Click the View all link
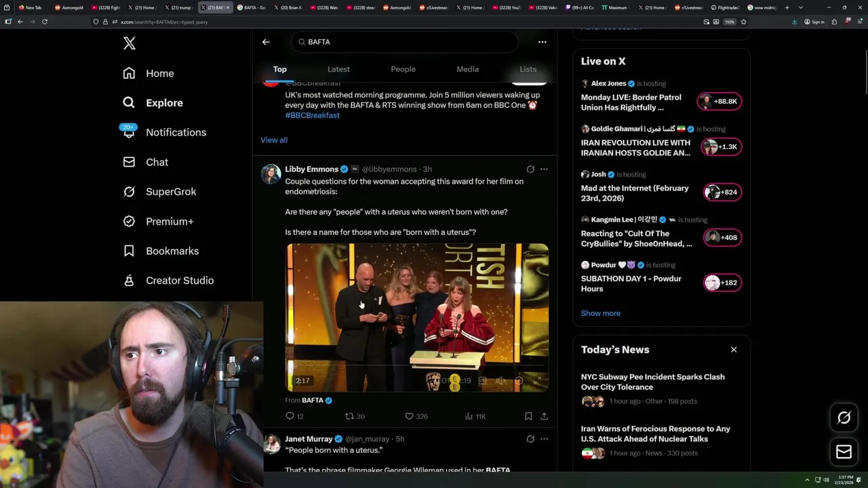This screenshot has height=488, width=868. 274,140
